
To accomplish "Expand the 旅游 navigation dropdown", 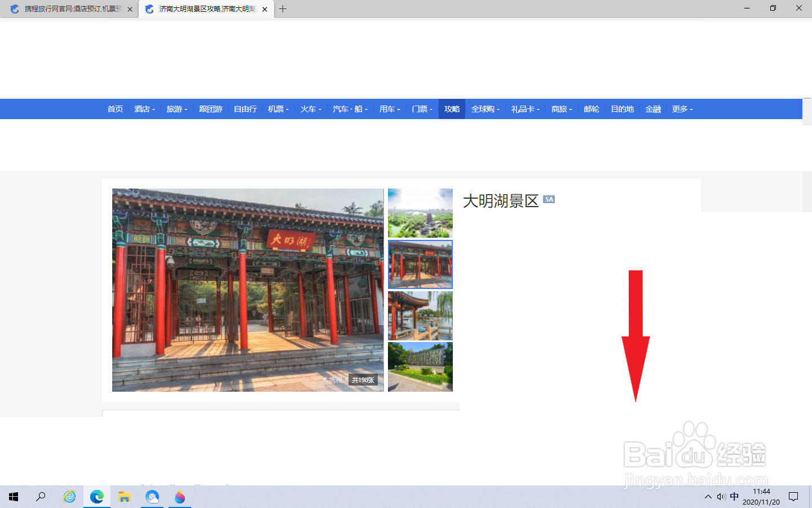I will click(x=176, y=109).
